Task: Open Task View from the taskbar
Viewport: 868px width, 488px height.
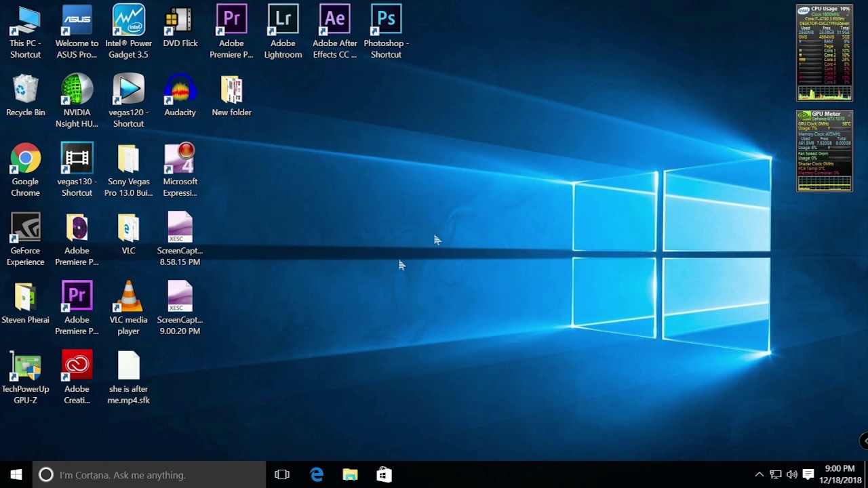Action: coord(282,474)
